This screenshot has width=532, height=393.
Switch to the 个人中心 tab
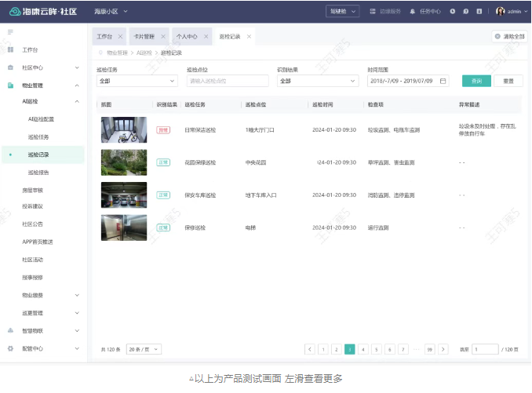(x=187, y=37)
